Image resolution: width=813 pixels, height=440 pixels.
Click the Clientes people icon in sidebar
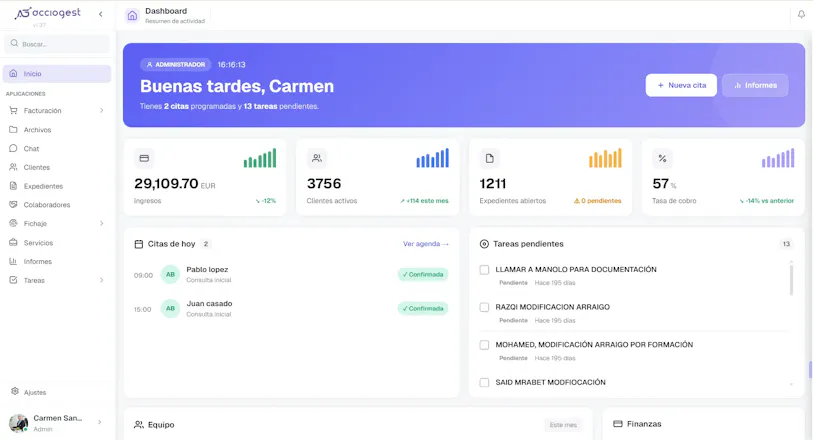point(13,167)
